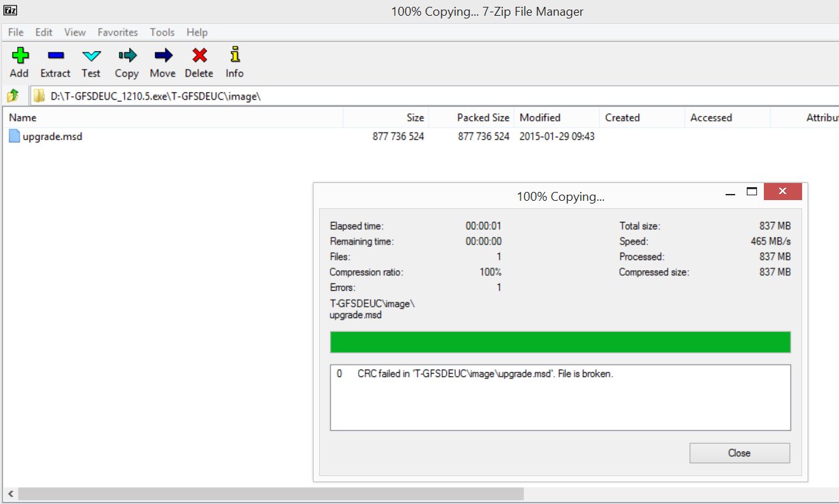
Task: Open the Edit menu
Action: pyautogui.click(x=44, y=32)
